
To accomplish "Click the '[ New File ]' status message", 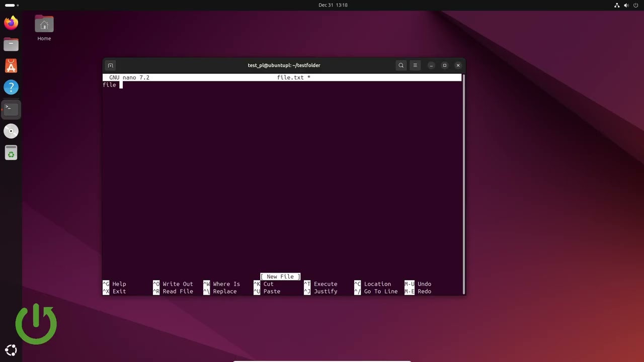I will (x=280, y=277).
